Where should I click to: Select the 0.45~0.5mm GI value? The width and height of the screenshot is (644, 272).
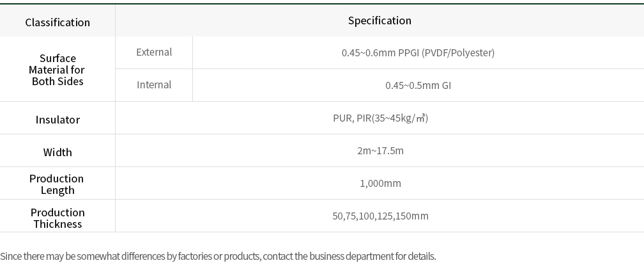(x=418, y=85)
